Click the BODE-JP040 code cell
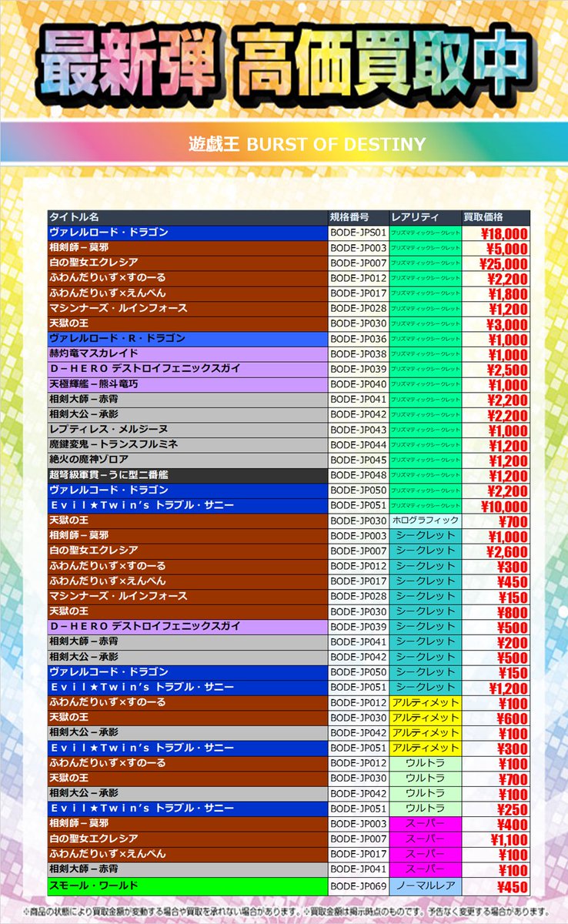Screen dimensions: 568x924 coord(358,384)
